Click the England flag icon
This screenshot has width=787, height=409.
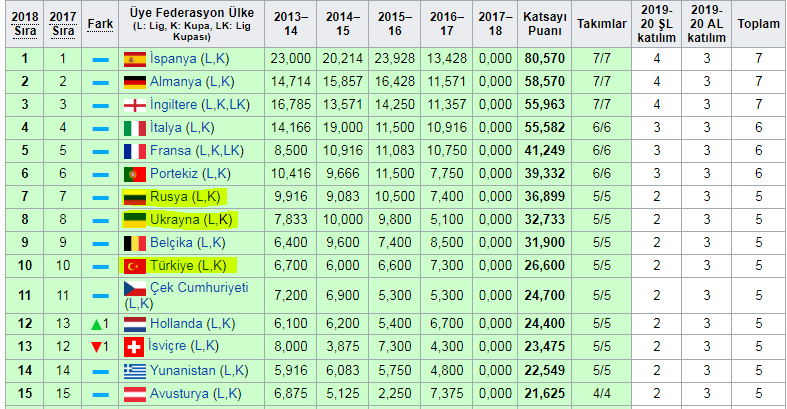tap(135, 105)
